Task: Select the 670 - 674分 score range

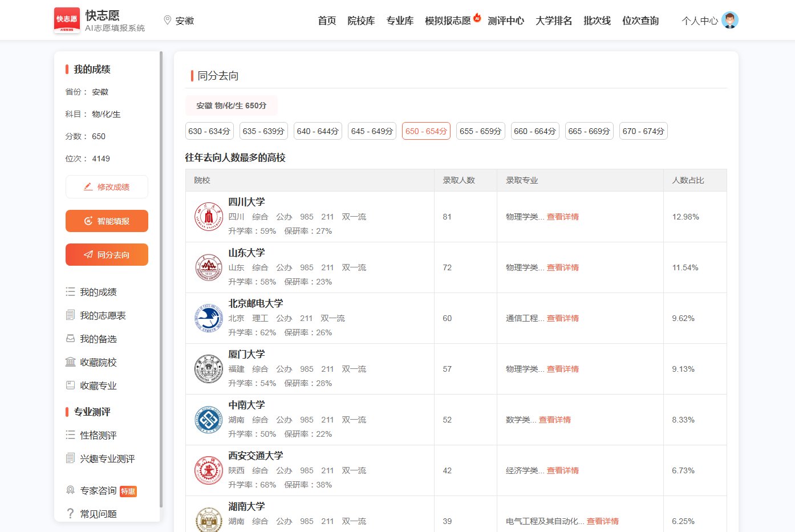Action: tap(643, 131)
